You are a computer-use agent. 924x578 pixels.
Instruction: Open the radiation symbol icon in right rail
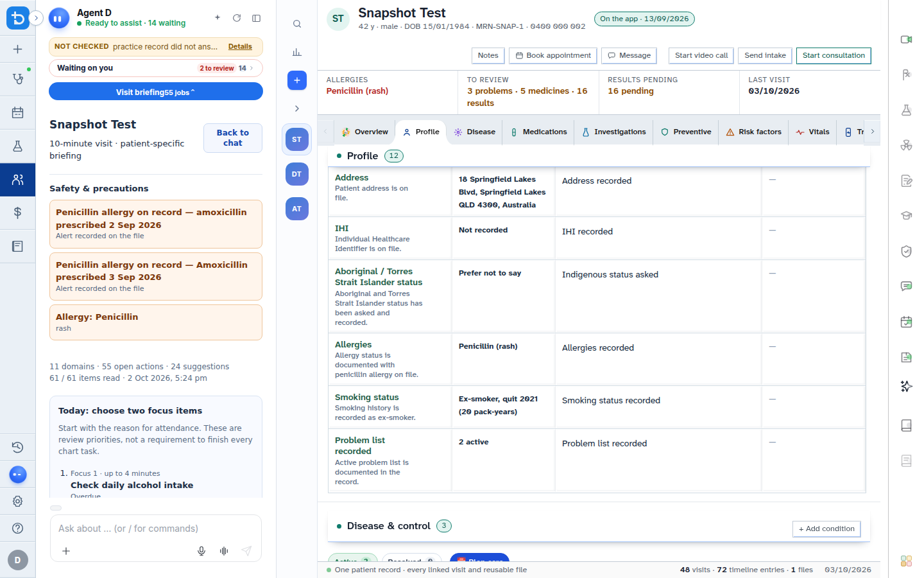[906, 145]
